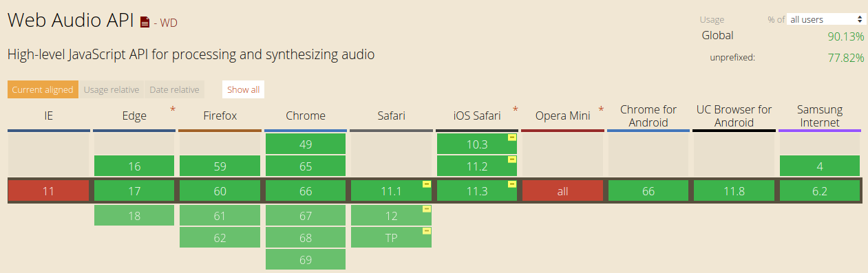Click the asterisk next to iOS Safari header
Image resolution: width=868 pixels, height=273 pixels.
tap(515, 110)
